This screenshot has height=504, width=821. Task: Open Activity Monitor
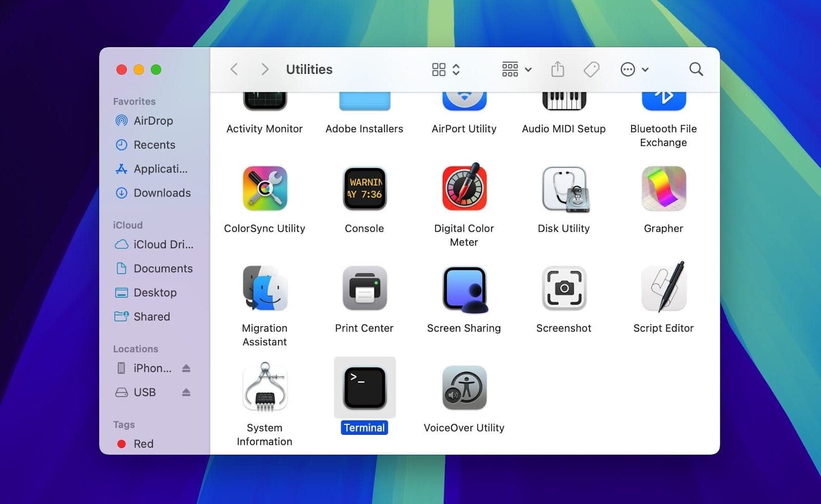click(264, 100)
